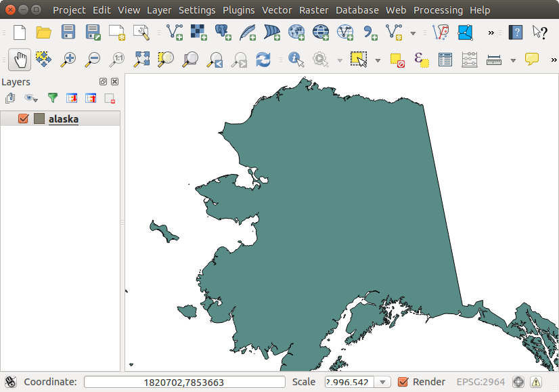This screenshot has width=559, height=392.
Task: Open the eye visibility presets dropdown
Action: 31,98
